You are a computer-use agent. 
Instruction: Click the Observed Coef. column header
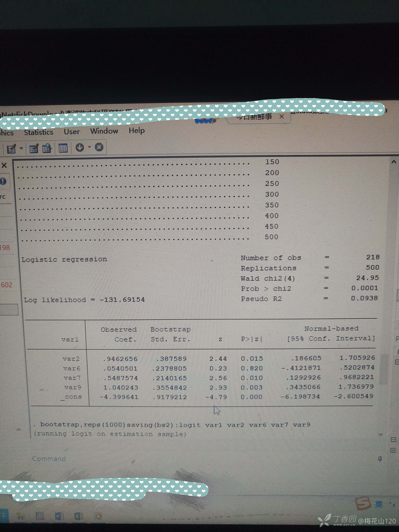coord(119,334)
